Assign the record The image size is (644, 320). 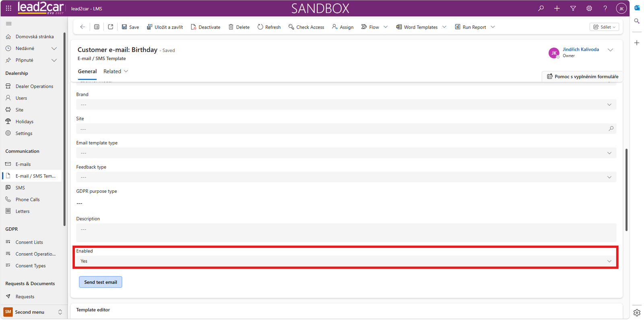click(x=343, y=27)
